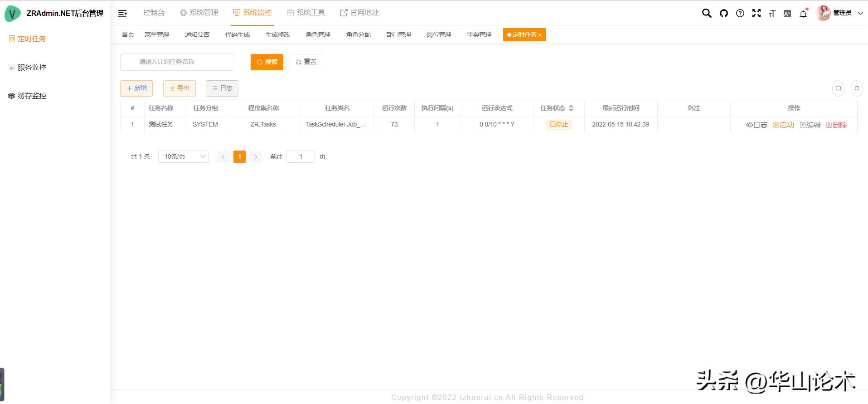Viewport: 868px width, 404px height.
Task: Open the language switch icon
Action: (x=787, y=14)
